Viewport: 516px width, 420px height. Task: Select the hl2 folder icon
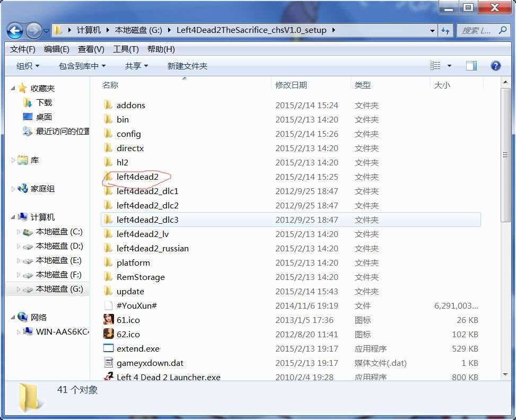click(108, 162)
